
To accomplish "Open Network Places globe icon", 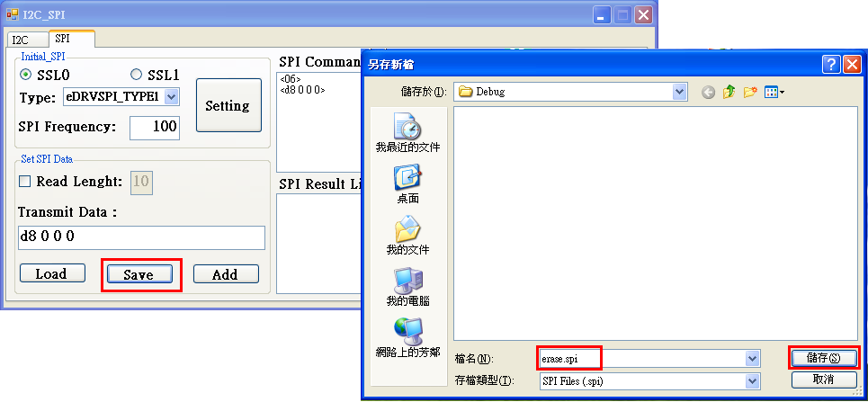I will click(407, 332).
